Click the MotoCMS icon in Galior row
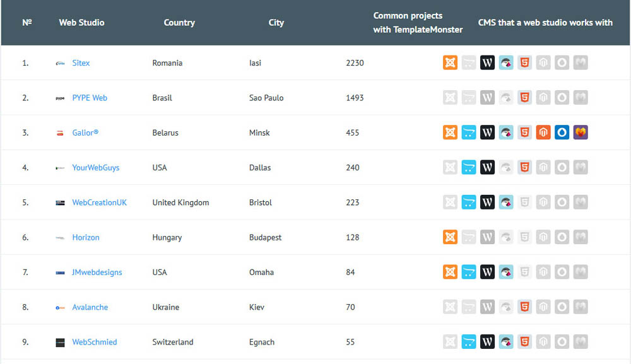The image size is (631, 364). [x=581, y=132]
